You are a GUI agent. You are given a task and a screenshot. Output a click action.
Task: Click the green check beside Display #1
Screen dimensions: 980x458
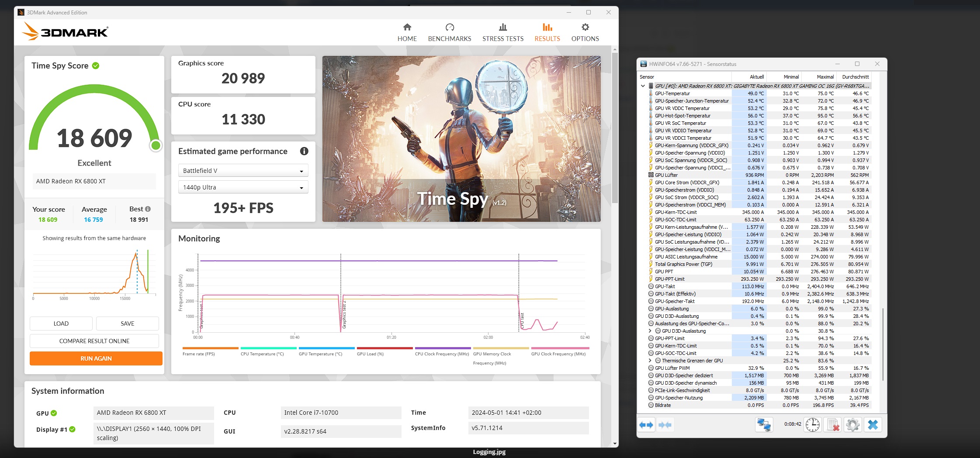[73, 429]
